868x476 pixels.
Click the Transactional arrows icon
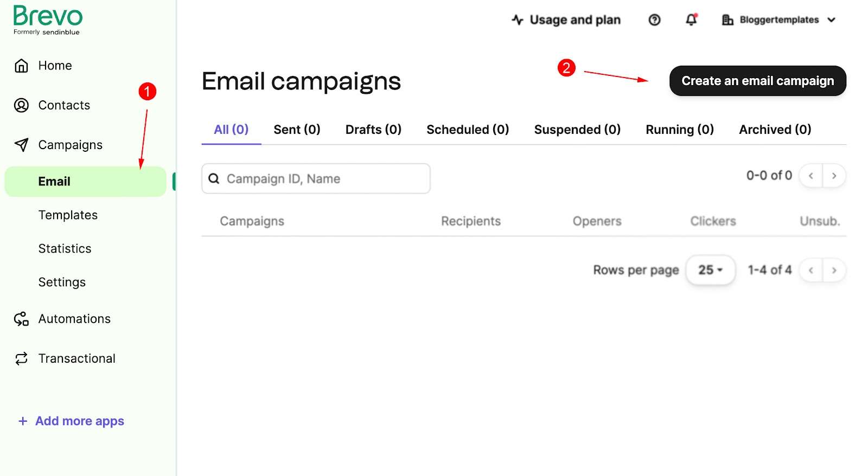[21, 358]
